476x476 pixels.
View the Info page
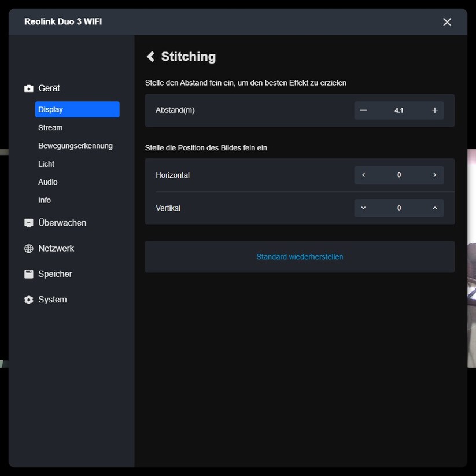tap(44, 200)
